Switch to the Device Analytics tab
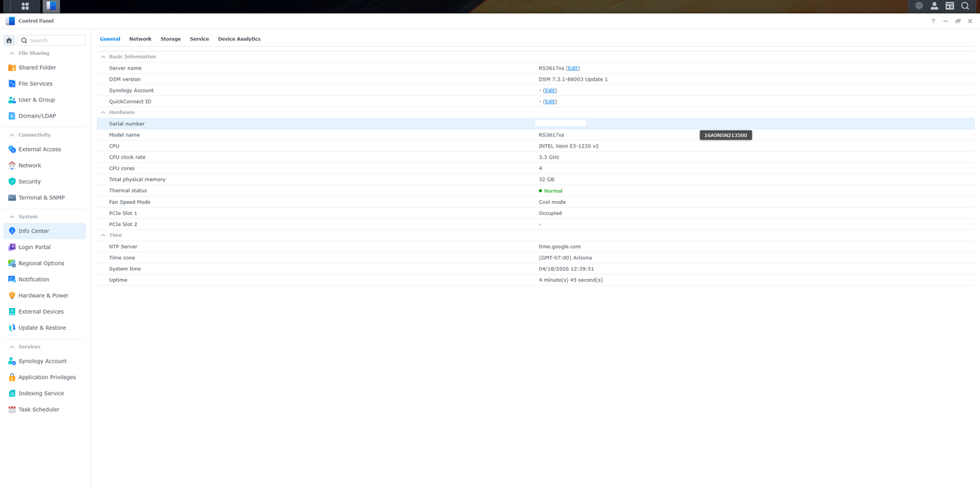This screenshot has width=980, height=487. 239,39
